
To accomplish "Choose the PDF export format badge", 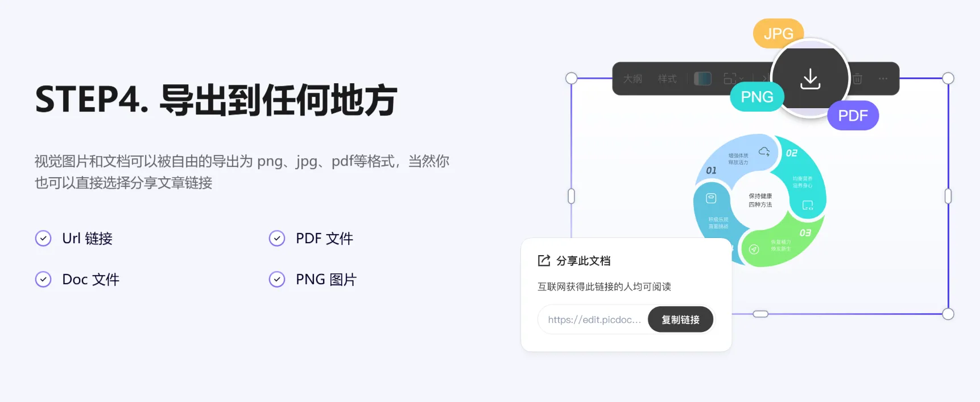I will coord(853,116).
